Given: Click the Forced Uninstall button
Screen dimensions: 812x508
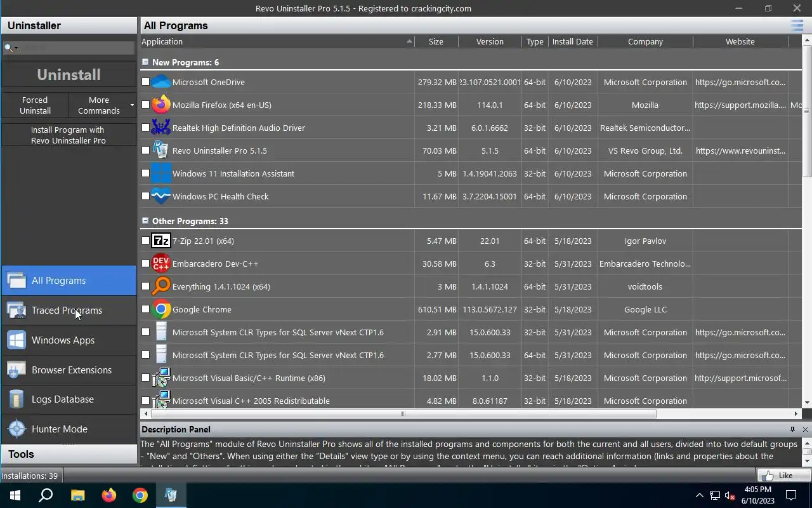Looking at the screenshot, I should [35, 105].
